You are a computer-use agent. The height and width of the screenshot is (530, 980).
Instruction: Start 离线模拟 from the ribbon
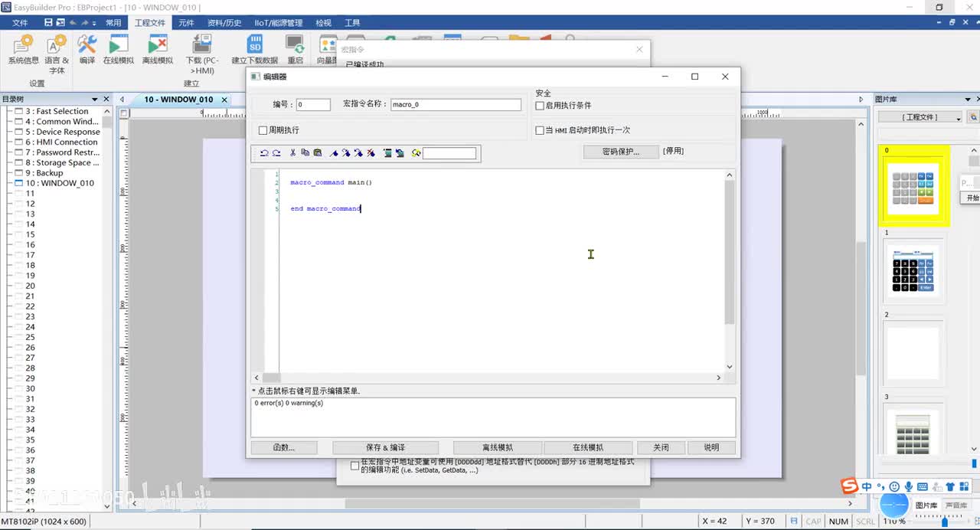158,50
